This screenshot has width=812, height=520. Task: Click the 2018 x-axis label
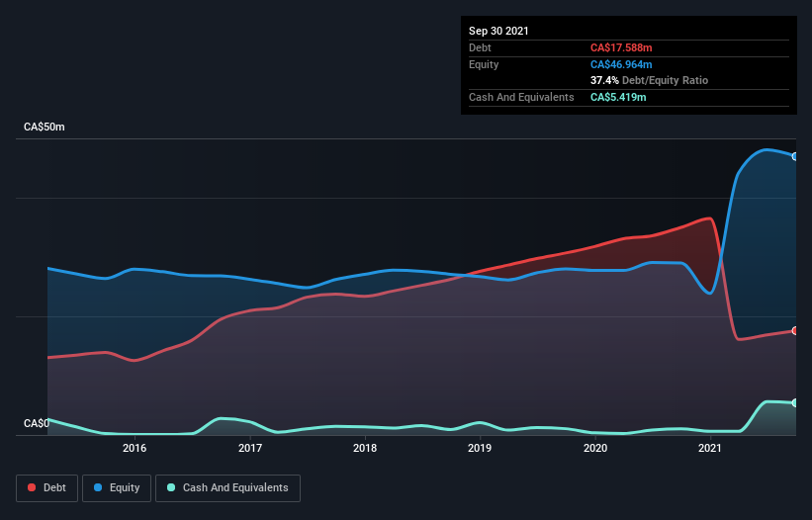365,448
